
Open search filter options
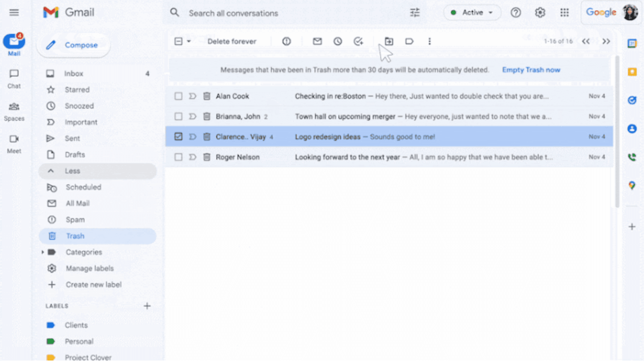tap(415, 13)
